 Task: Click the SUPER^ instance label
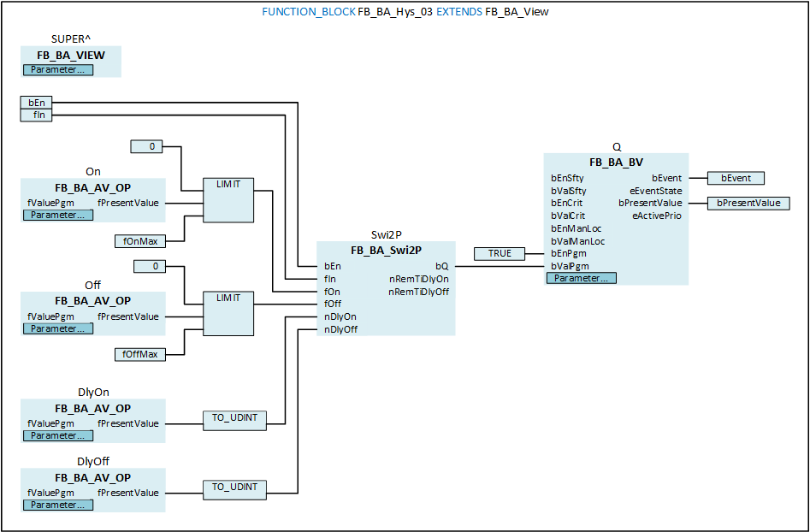[71, 39]
